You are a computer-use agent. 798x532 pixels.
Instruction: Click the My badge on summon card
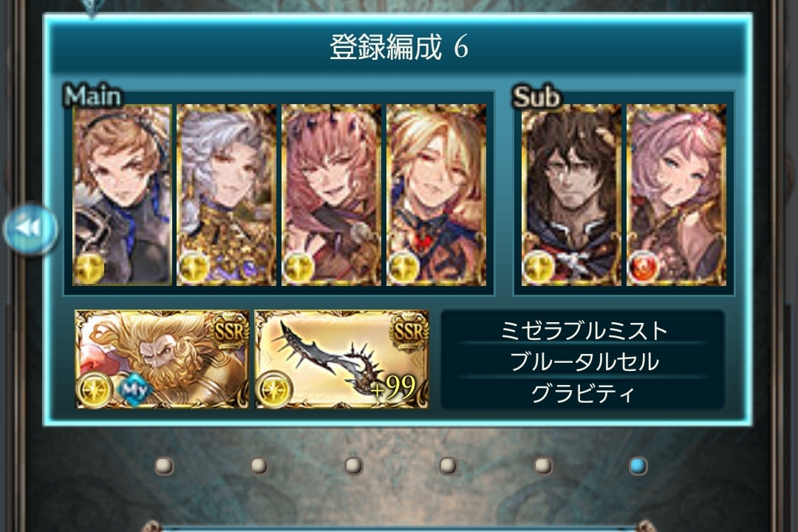[x=134, y=391]
